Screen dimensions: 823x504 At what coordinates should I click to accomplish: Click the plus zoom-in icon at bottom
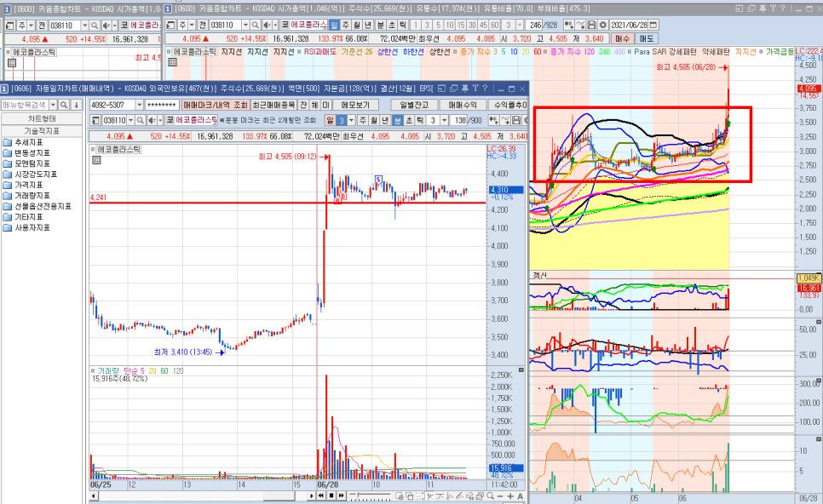tap(510, 495)
